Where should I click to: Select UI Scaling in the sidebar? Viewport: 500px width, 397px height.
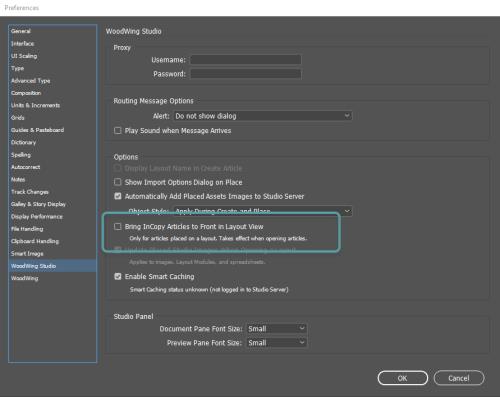coord(24,56)
